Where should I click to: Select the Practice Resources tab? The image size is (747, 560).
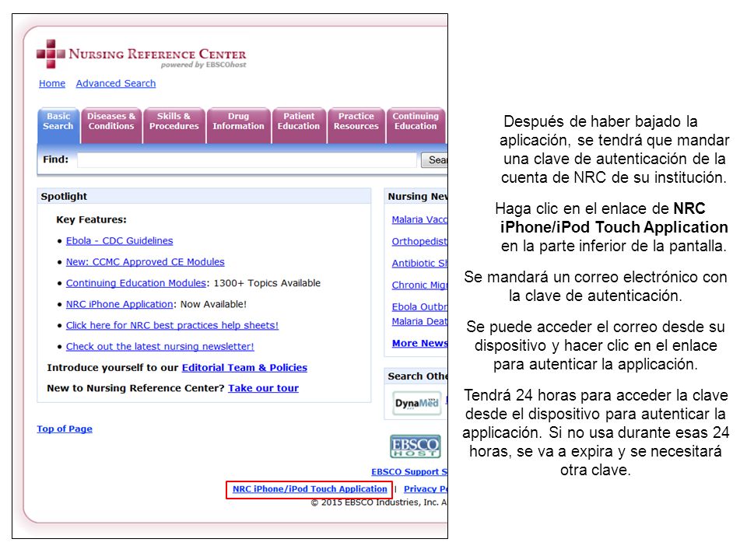(356, 125)
